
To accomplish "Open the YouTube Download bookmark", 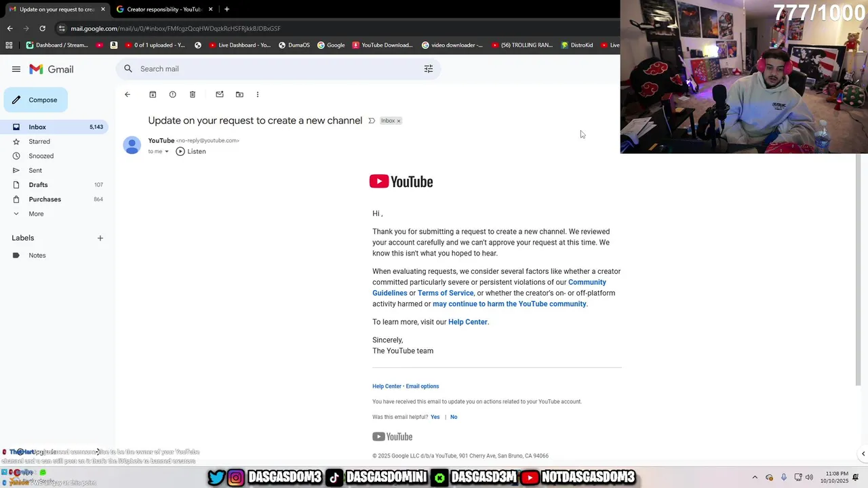I will [x=382, y=45].
